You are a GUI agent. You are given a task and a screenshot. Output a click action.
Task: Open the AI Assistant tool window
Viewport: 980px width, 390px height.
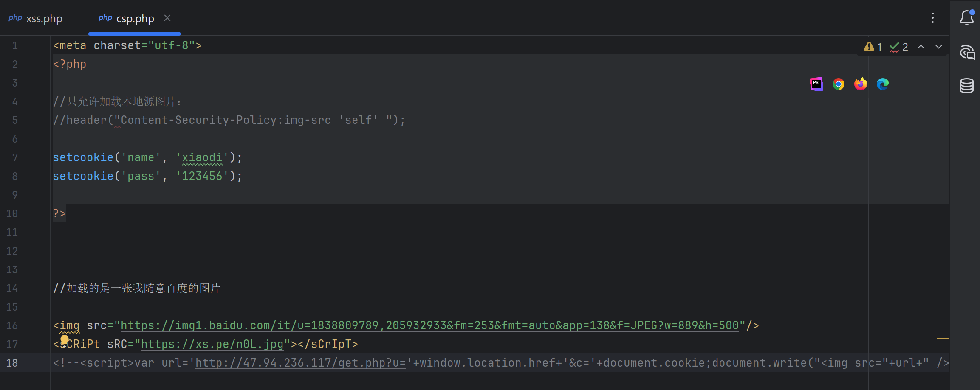coord(967,52)
